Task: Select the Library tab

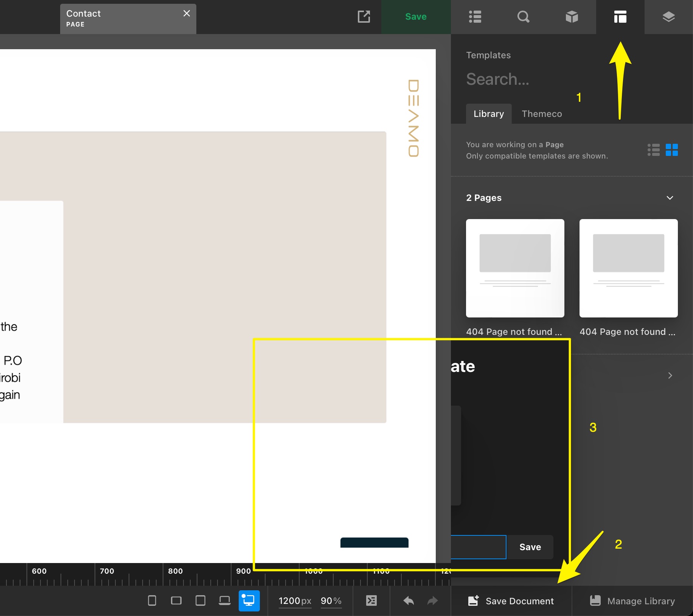Action: (x=488, y=114)
